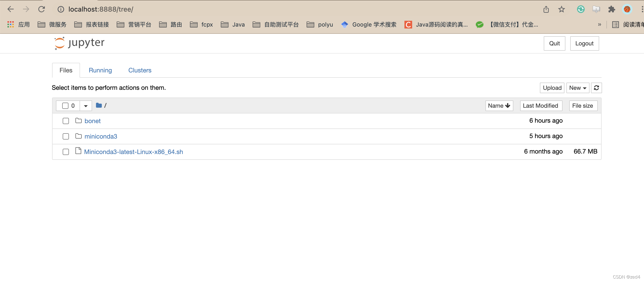
Task: Check the Miniconda3-latest-Linux-x86_64.sh file checkbox
Action: coord(66,152)
